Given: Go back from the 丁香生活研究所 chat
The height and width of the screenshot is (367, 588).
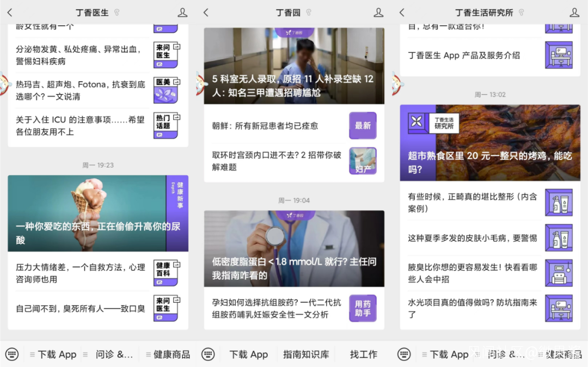Looking at the screenshot, I should pos(402,13).
